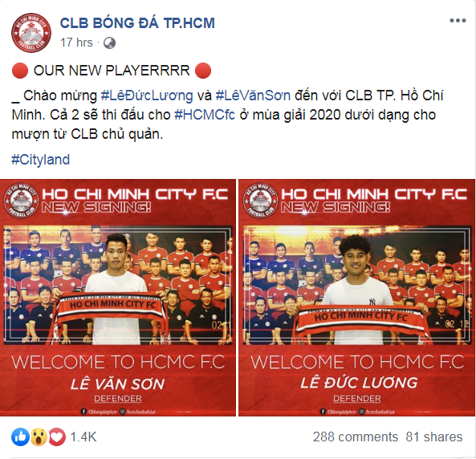
Task: Click the 17 hrs timestamp
Action: click(x=76, y=43)
